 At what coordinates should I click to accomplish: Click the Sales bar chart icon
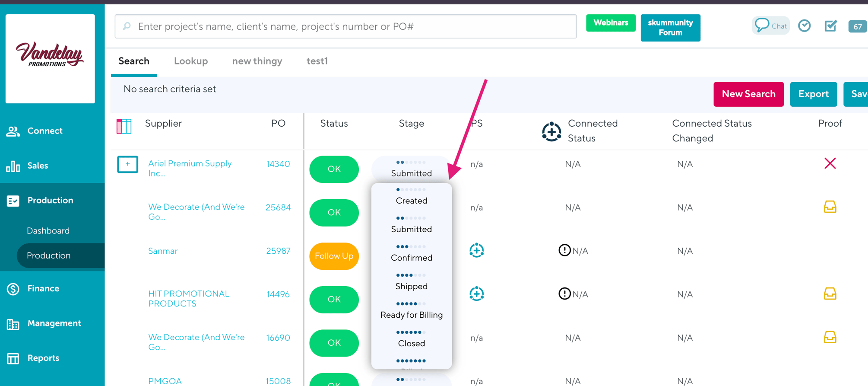click(13, 166)
